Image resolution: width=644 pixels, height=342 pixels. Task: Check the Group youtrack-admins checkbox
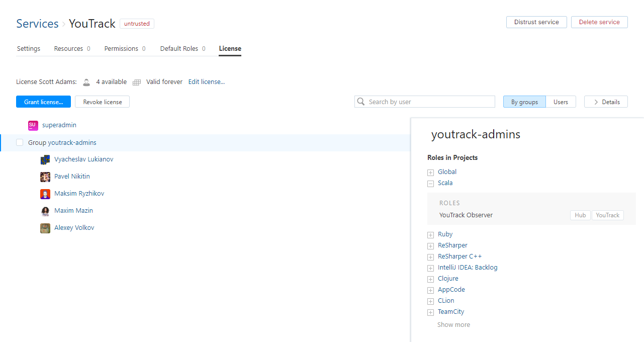[20, 142]
